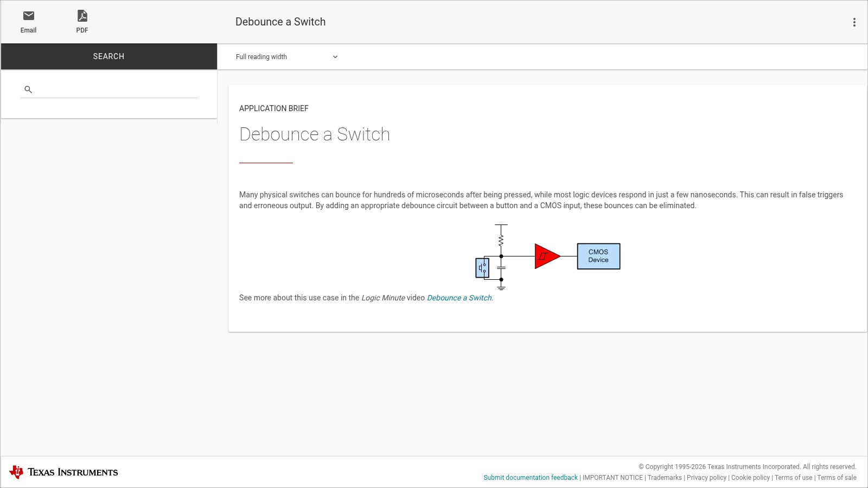Click the copyright notice text
The width and height of the screenshot is (868, 488).
click(747, 467)
